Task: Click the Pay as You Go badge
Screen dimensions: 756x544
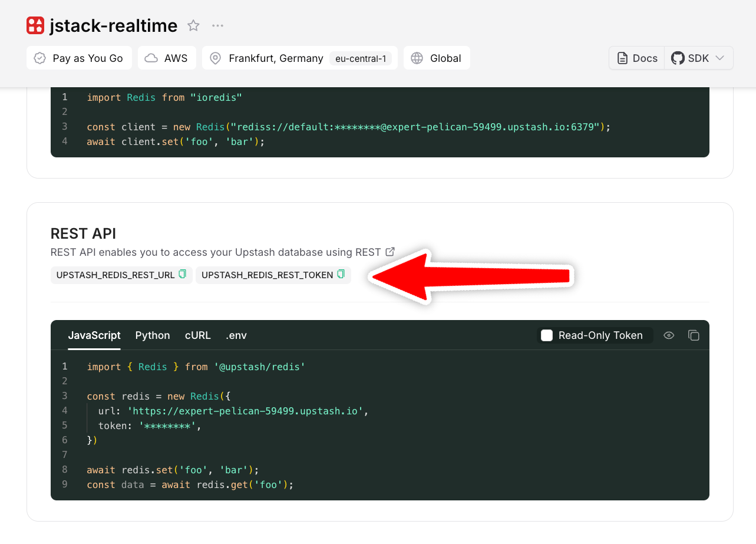Action: pyautogui.click(x=79, y=58)
